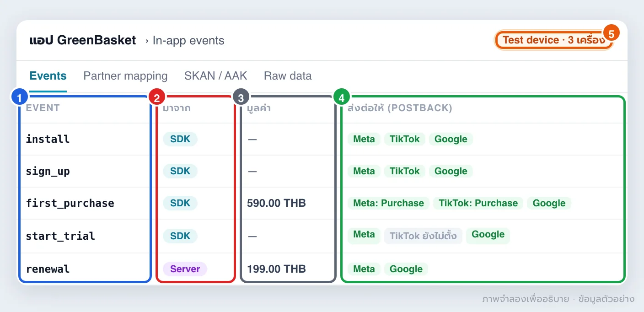Click the SDK badge in sign_up row
Viewport: 644px width, 312px height.
coord(180,171)
